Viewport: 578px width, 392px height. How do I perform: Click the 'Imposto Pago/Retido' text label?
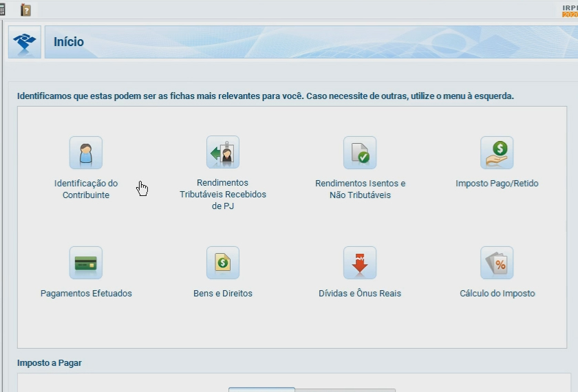point(497,184)
